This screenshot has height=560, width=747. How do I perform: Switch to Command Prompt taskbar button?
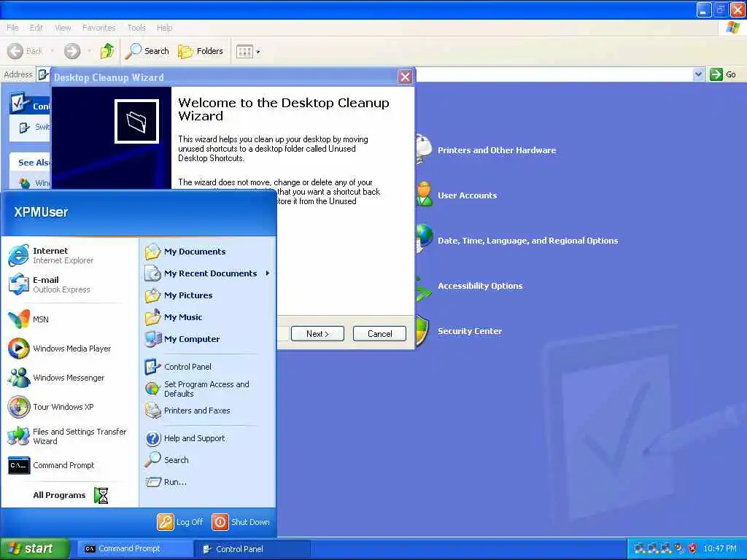click(x=135, y=549)
